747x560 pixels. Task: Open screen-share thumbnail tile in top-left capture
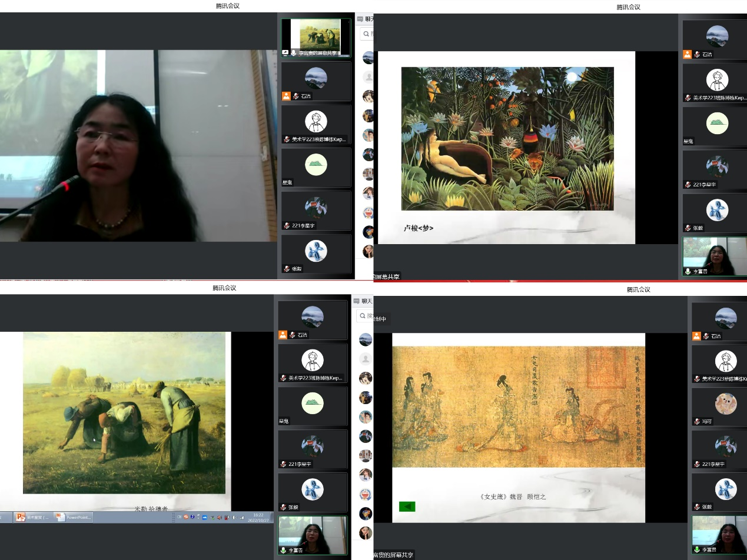coord(316,38)
